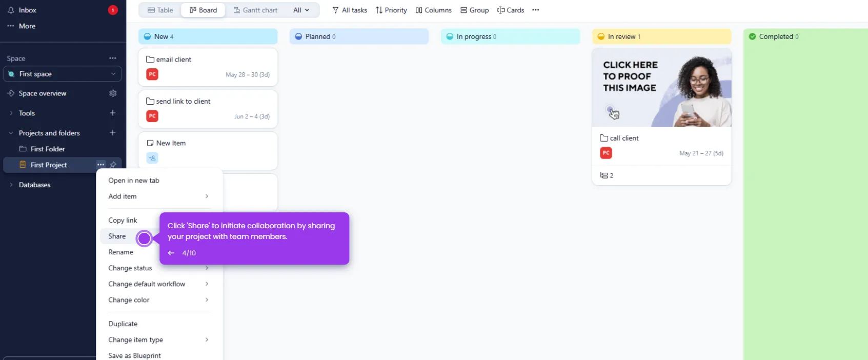Open the send link to client card
This screenshot has width=868, height=360.
click(208, 109)
